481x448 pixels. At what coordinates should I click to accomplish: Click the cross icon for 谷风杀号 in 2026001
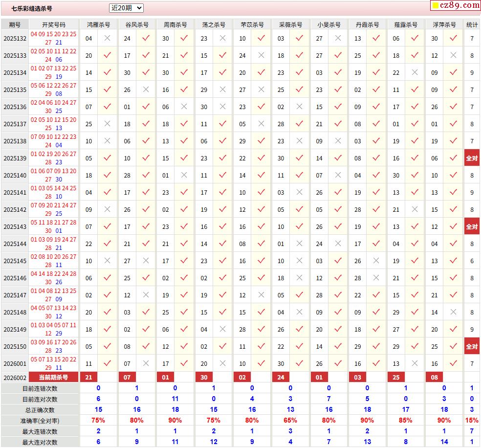(146, 363)
